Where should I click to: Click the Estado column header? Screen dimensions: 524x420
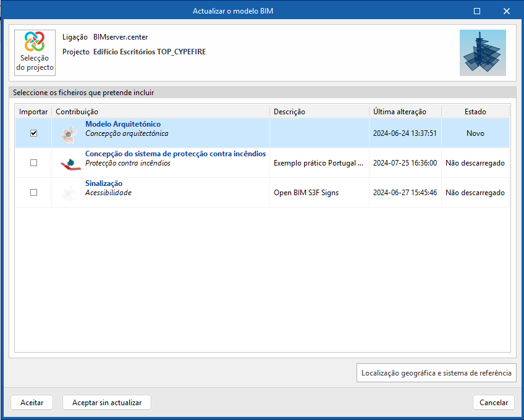(x=475, y=112)
